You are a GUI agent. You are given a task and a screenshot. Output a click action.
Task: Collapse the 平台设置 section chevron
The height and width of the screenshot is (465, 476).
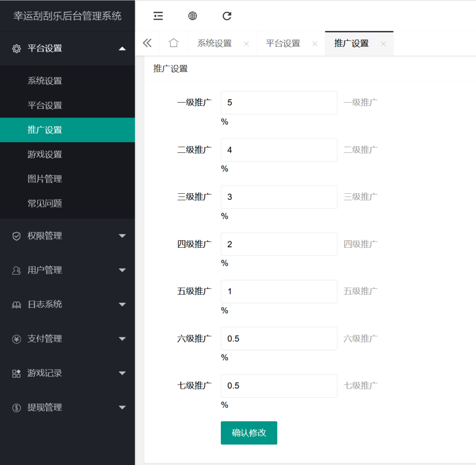pyautogui.click(x=122, y=48)
